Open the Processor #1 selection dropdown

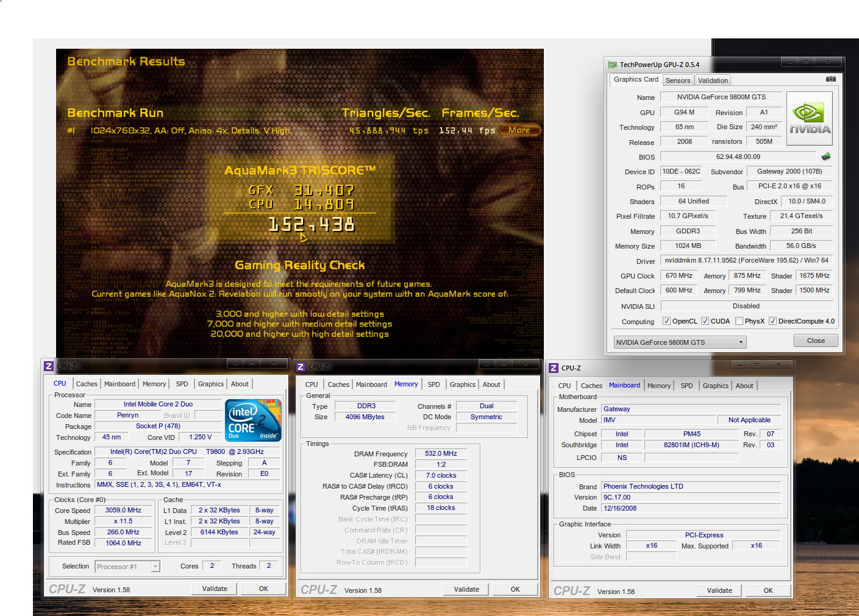click(x=127, y=567)
